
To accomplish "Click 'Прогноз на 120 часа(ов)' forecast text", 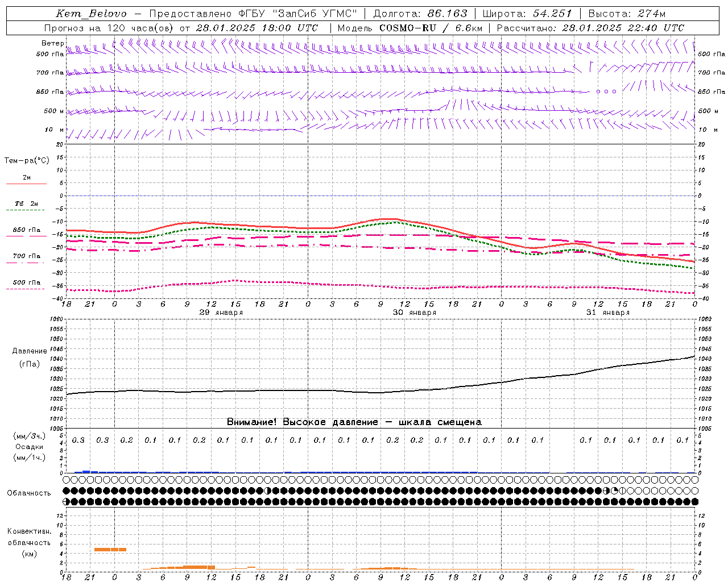I will point(110,28).
